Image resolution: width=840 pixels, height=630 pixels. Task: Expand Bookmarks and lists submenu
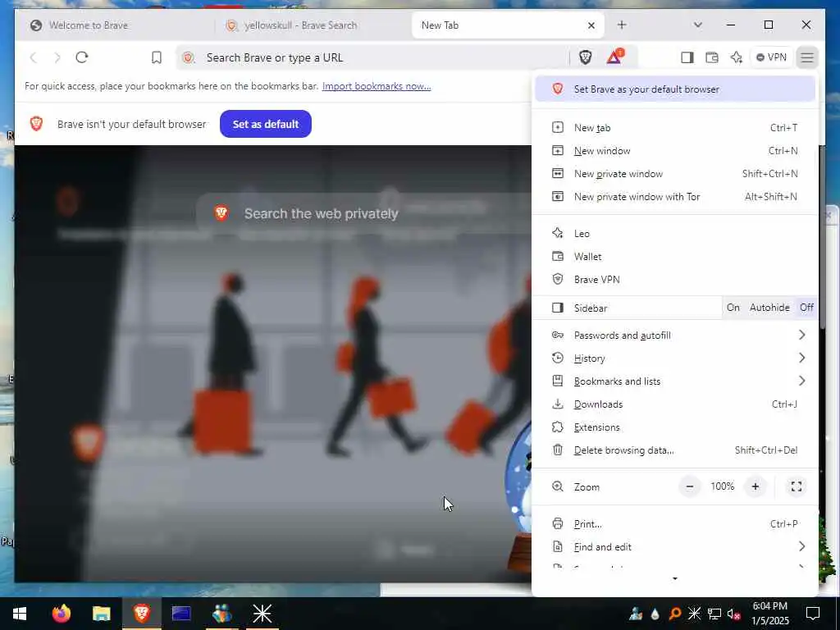[675, 381]
